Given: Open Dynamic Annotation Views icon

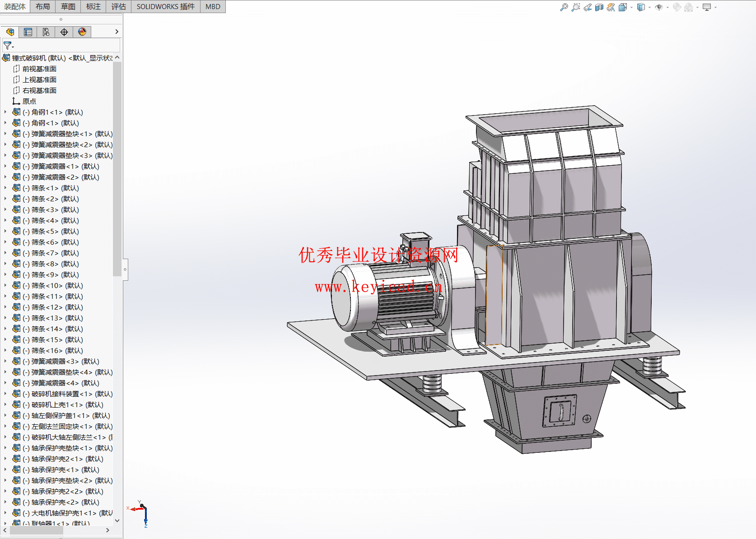Looking at the screenshot, I should pyautogui.click(x=611, y=7).
